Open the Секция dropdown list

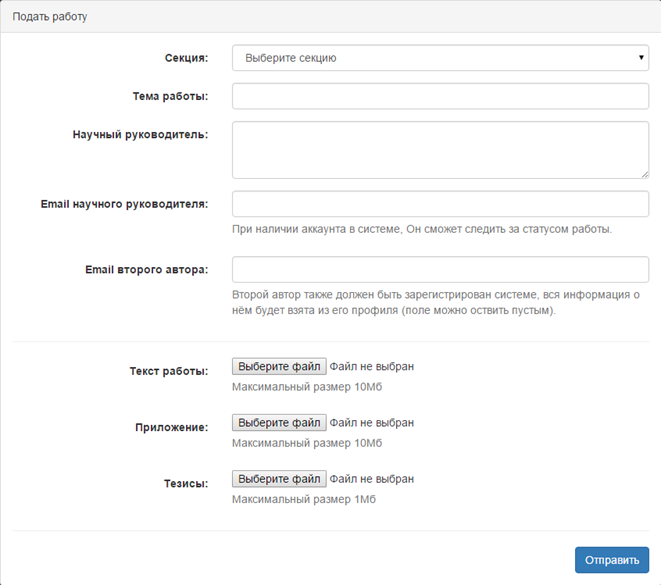click(440, 58)
